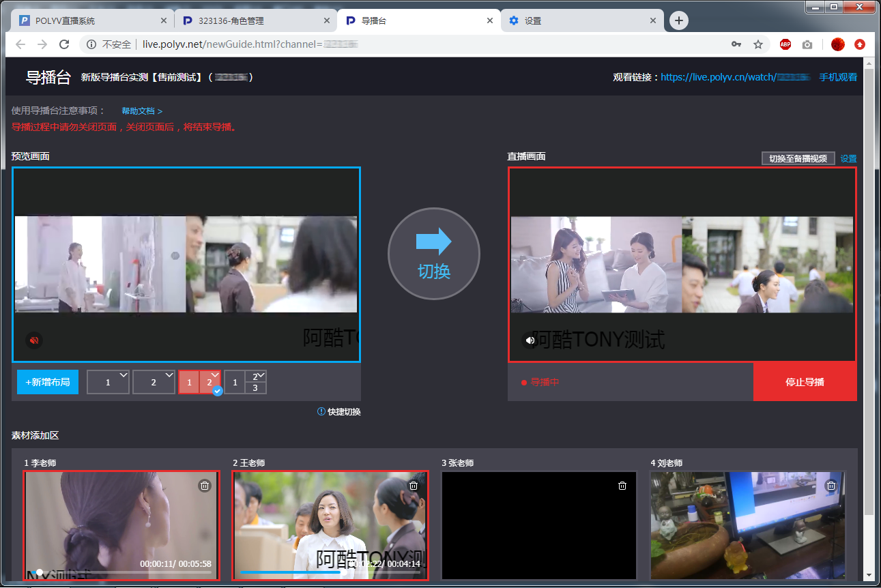The height and width of the screenshot is (588, 881).
Task: Click the 1 李老师 source title
Action: point(40,463)
